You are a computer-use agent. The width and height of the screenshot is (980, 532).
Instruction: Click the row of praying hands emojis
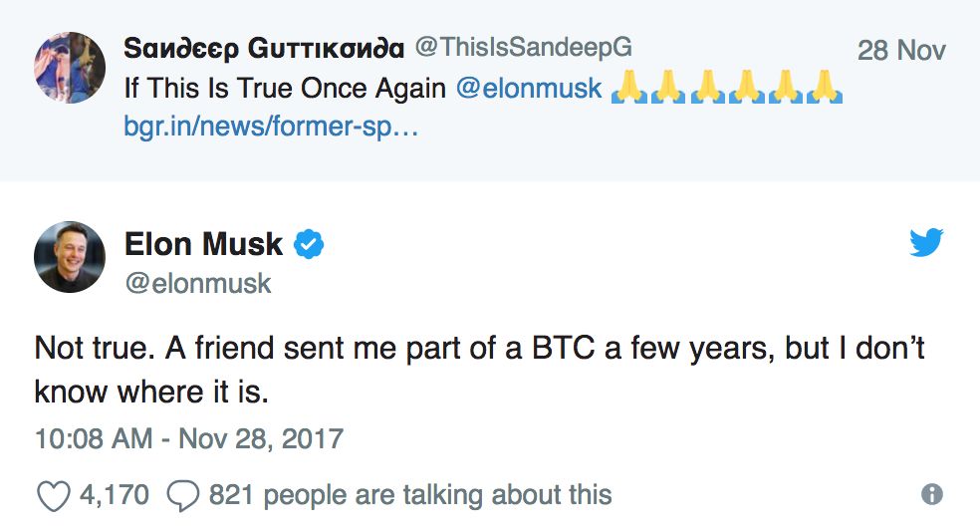point(726,88)
